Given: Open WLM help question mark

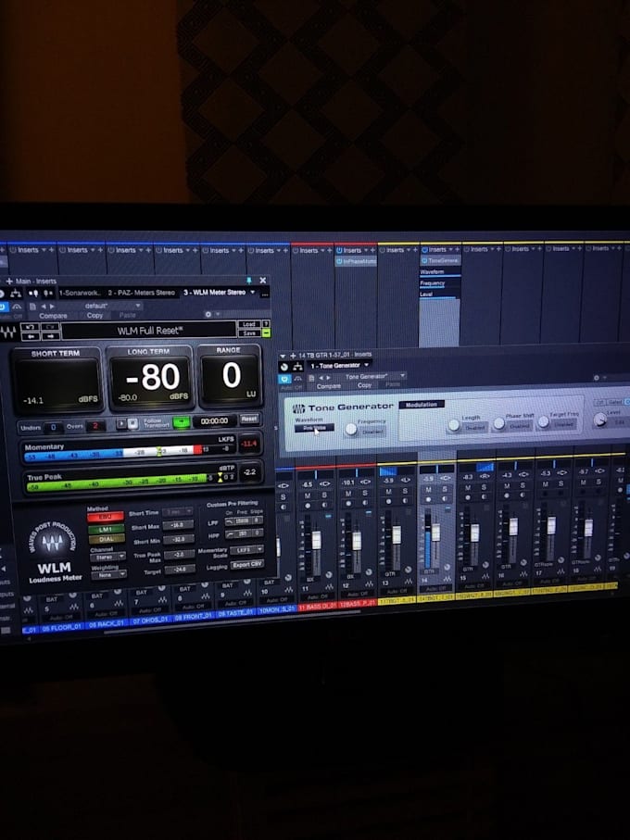Looking at the screenshot, I should 266,324.
